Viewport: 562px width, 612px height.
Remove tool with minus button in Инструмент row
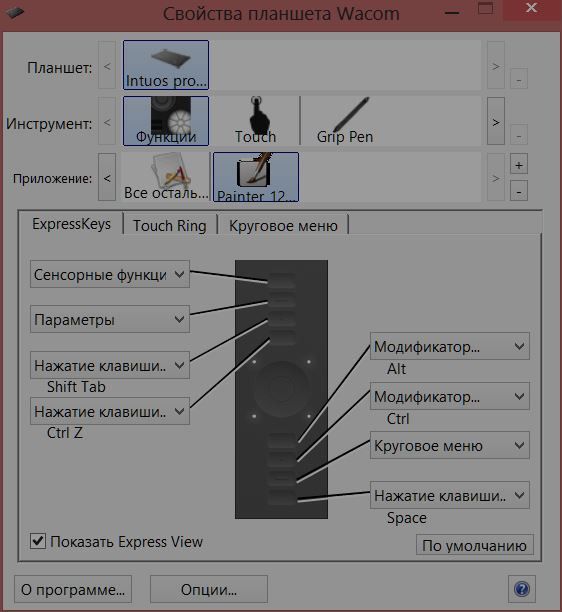click(519, 135)
